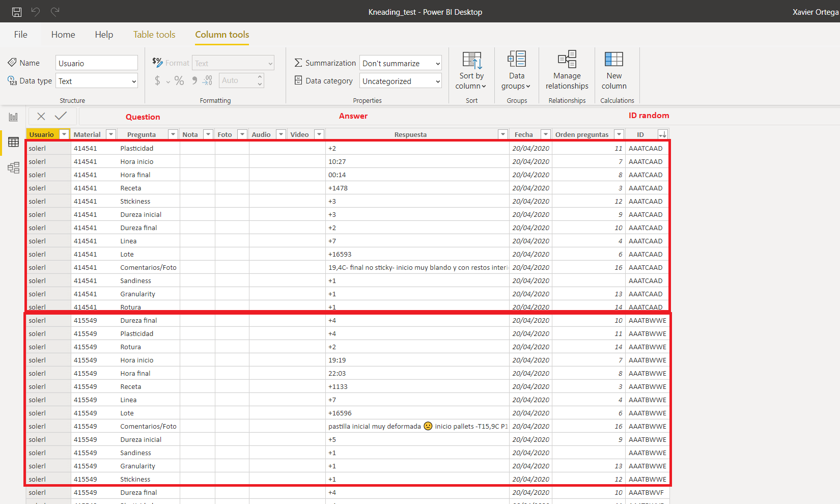Open the Data type Text dropdown
The height and width of the screenshot is (504, 840).
[x=97, y=81]
